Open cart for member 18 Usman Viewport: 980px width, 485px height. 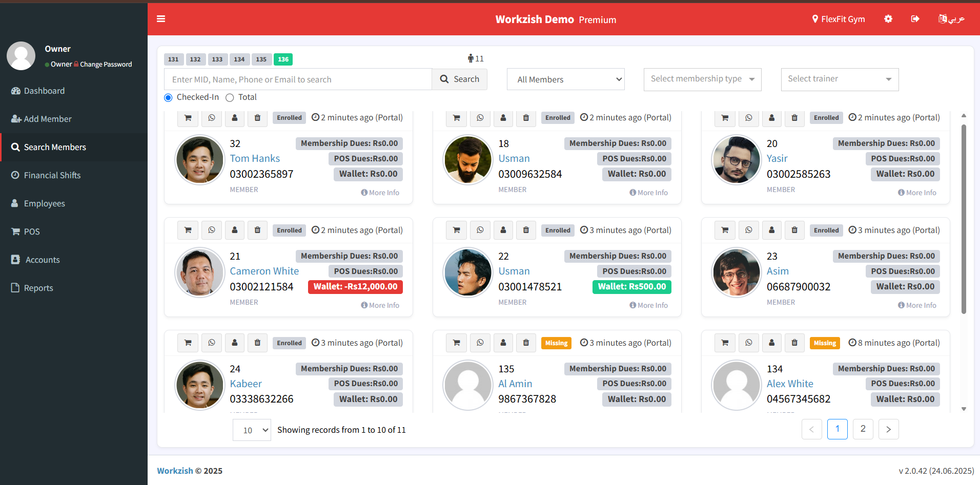[x=457, y=118]
